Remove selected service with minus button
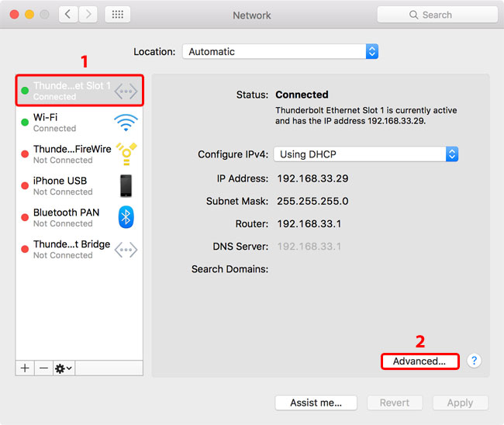The image size is (504, 425). 43,368
